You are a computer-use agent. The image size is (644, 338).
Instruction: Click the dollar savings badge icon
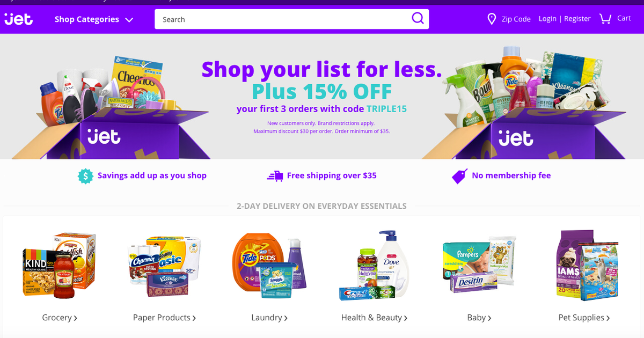pyautogui.click(x=85, y=176)
